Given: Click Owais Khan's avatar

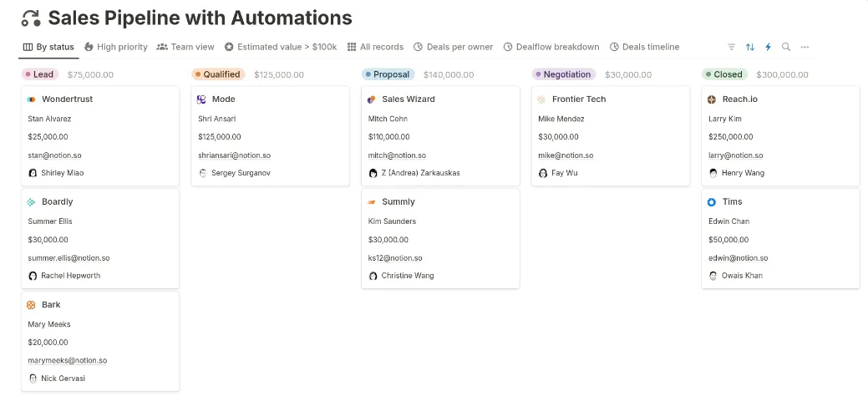Looking at the screenshot, I should [713, 276].
